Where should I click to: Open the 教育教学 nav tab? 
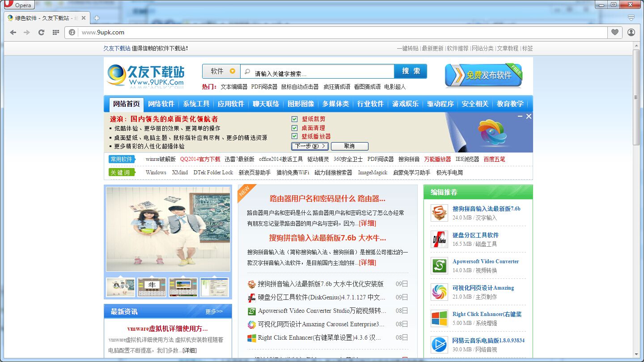(510, 104)
